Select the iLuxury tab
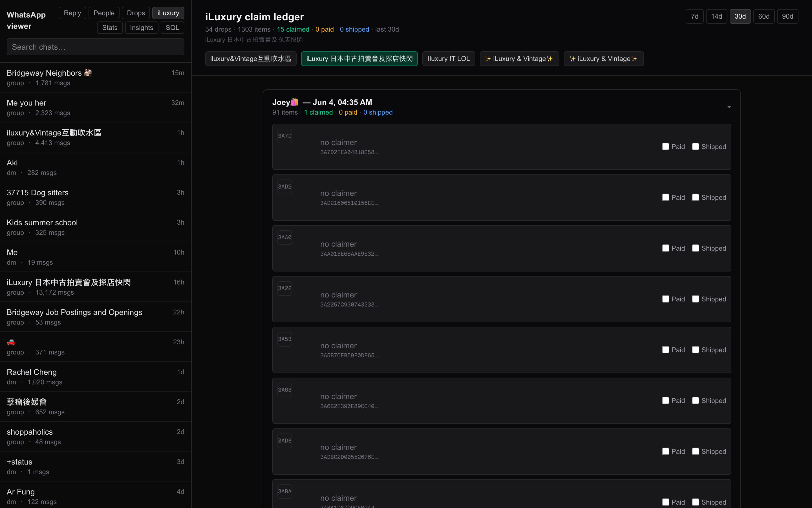812x508 pixels. [x=168, y=13]
